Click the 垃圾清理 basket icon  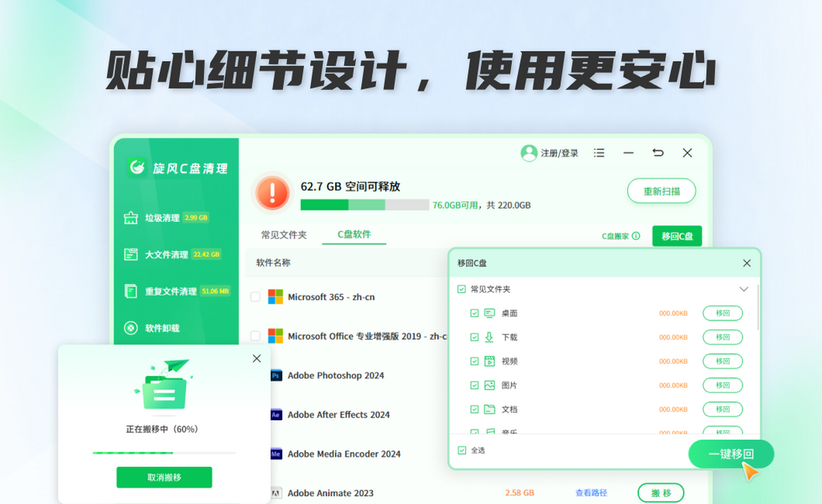coord(131,218)
